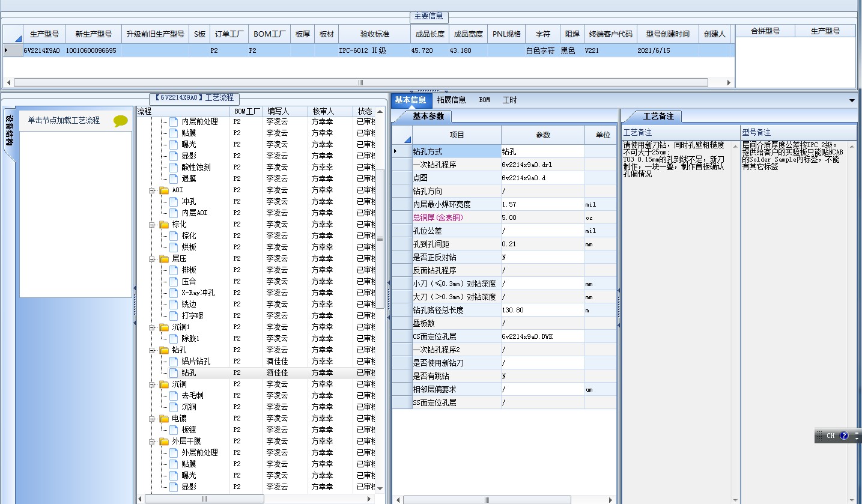This screenshot has width=862, height=504.
Task: Collapse the 层压 tree node
Action: (x=152, y=259)
